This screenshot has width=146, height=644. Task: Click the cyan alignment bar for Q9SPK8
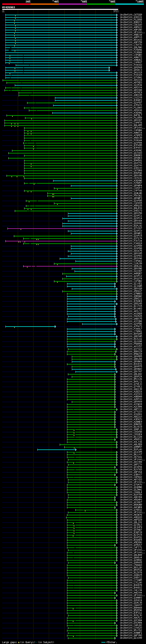pyautogui.click(x=58, y=67)
